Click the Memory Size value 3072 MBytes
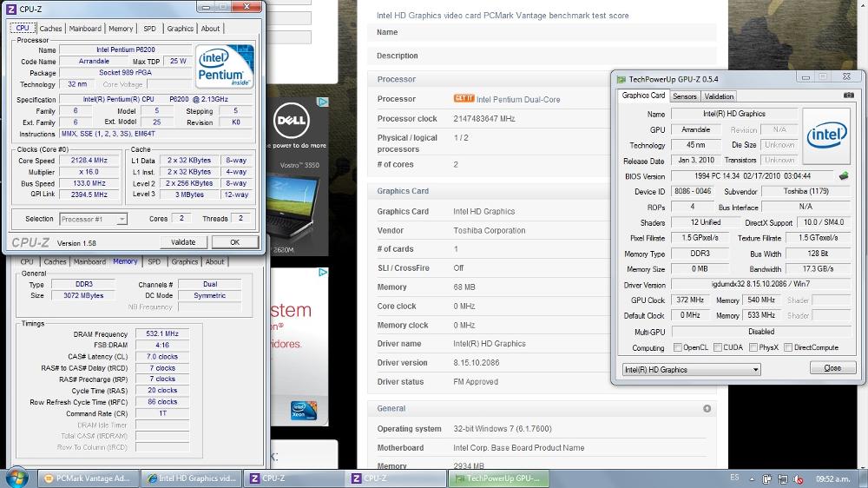 click(x=83, y=296)
